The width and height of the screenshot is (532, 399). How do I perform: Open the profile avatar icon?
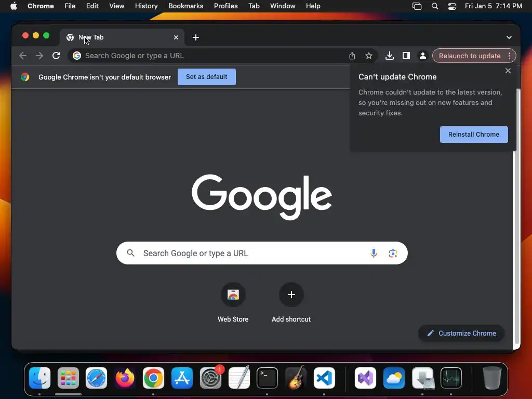tap(423, 56)
